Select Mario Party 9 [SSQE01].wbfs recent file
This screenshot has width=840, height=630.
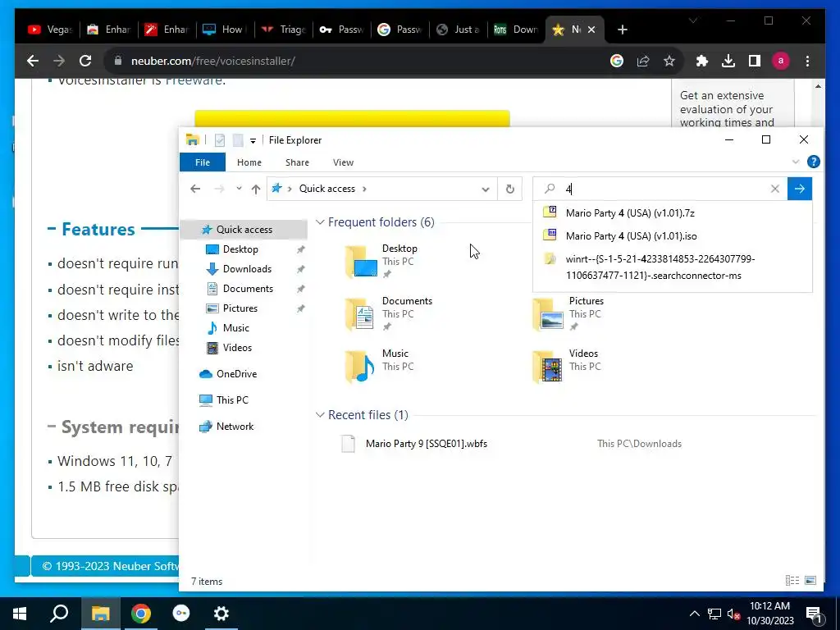tap(427, 444)
